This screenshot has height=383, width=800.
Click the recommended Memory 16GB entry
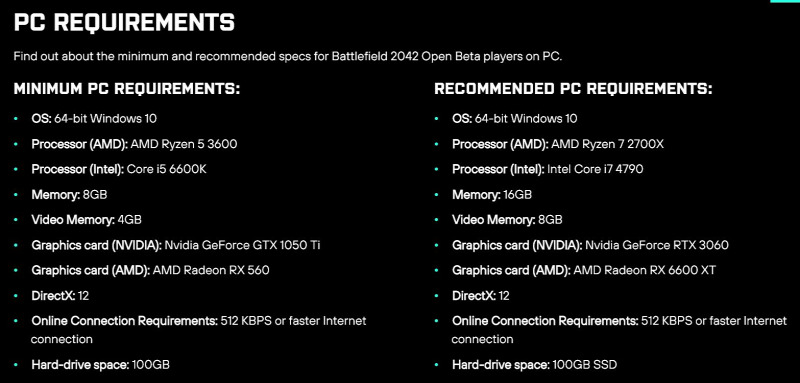click(x=492, y=194)
